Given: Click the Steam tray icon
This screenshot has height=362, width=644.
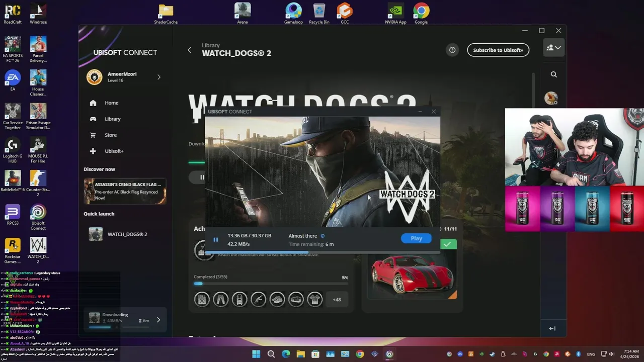Looking at the screenshot, I should tap(492, 354).
